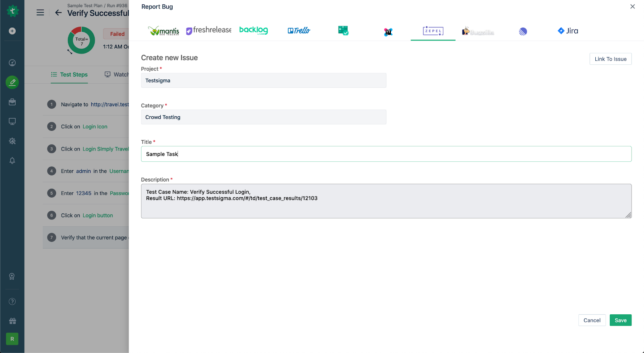The image size is (644, 353).
Task: Click the award badge icon in sidebar
Action: 12,277
